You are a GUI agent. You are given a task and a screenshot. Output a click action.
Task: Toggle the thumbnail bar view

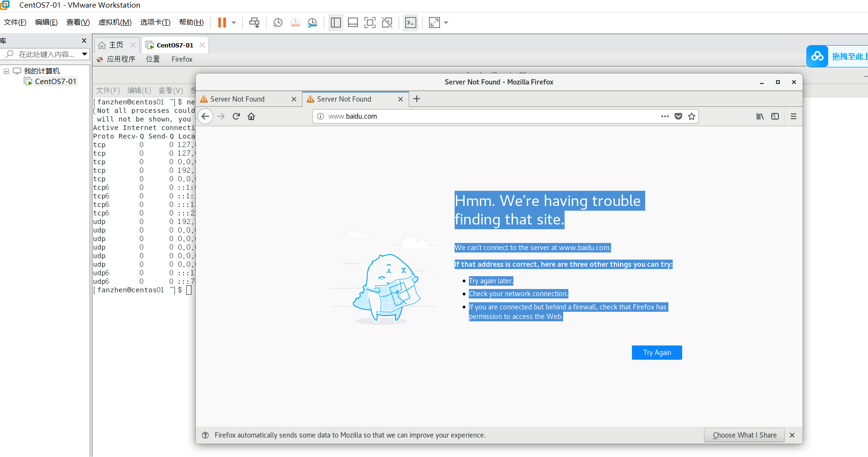pos(353,22)
